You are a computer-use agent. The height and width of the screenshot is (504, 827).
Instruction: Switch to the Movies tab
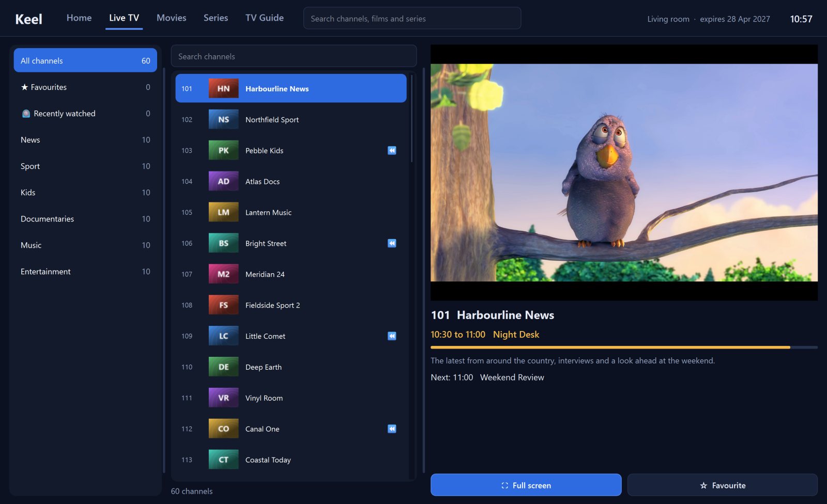[172, 18]
